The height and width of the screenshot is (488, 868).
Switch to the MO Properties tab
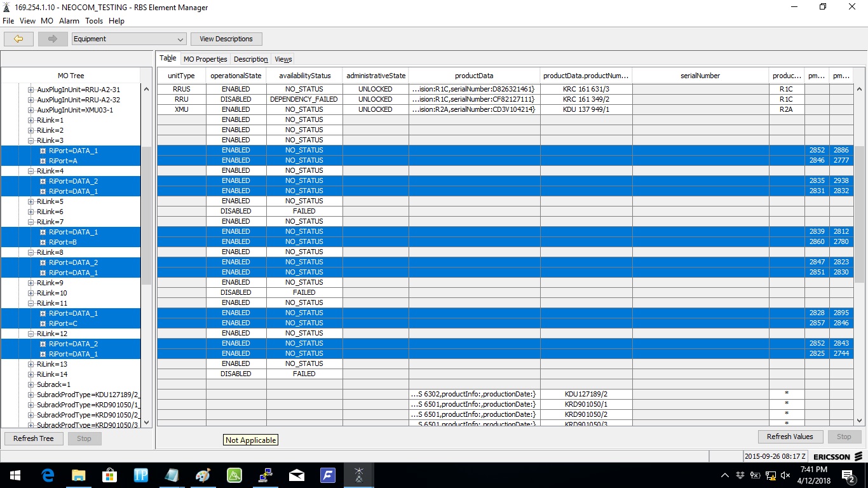coord(205,59)
